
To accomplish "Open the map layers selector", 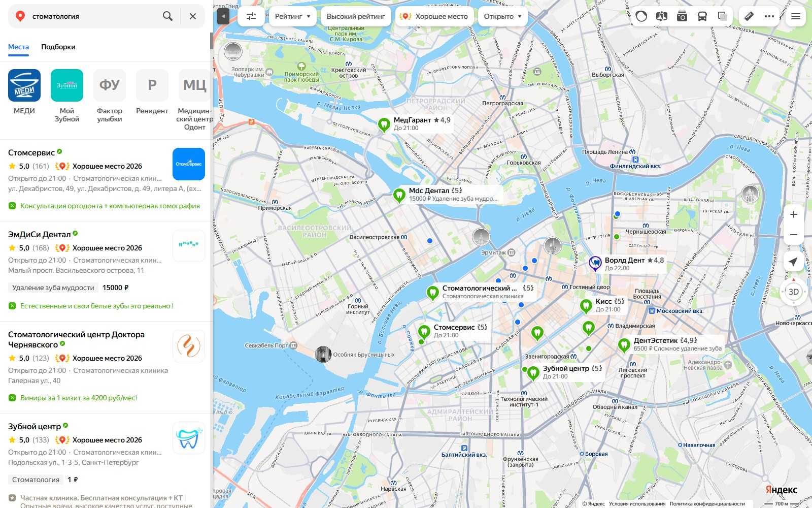I will (722, 16).
